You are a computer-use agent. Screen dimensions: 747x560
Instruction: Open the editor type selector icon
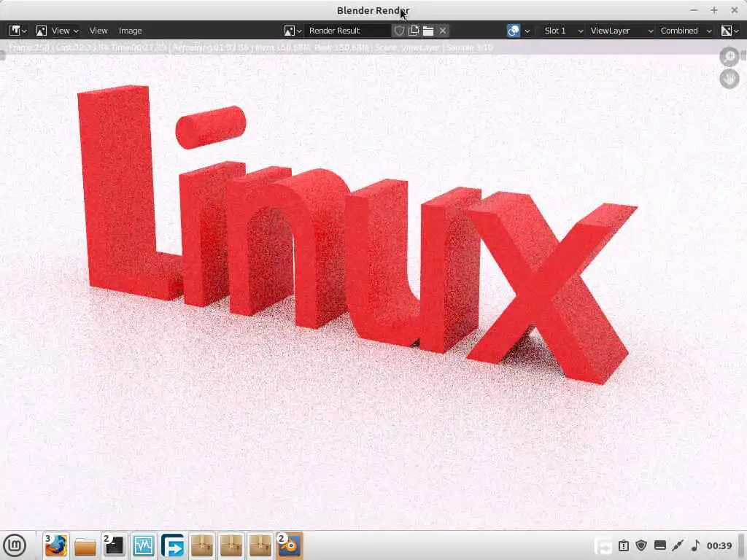18,31
